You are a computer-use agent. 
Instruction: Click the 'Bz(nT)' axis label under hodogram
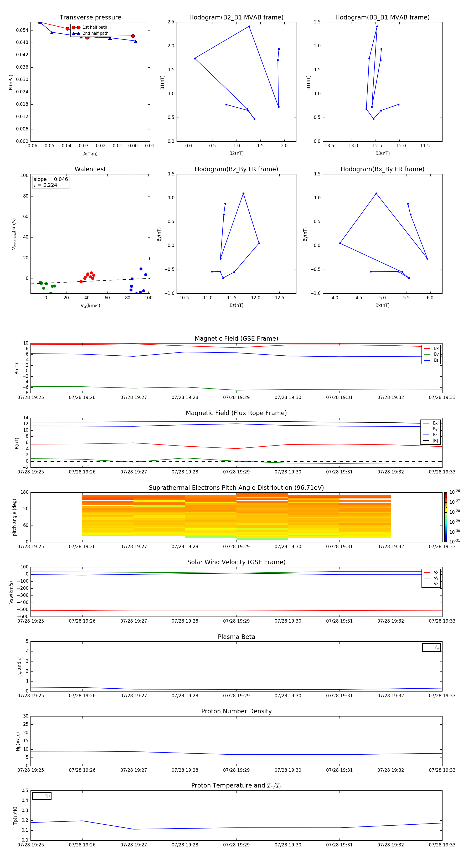tap(236, 305)
